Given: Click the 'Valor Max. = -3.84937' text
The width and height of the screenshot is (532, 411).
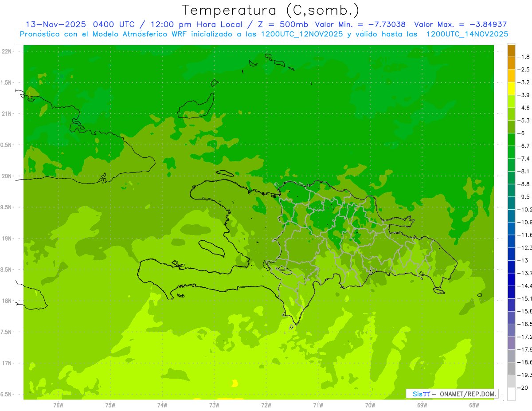Looking at the screenshot, I should 460,24.
